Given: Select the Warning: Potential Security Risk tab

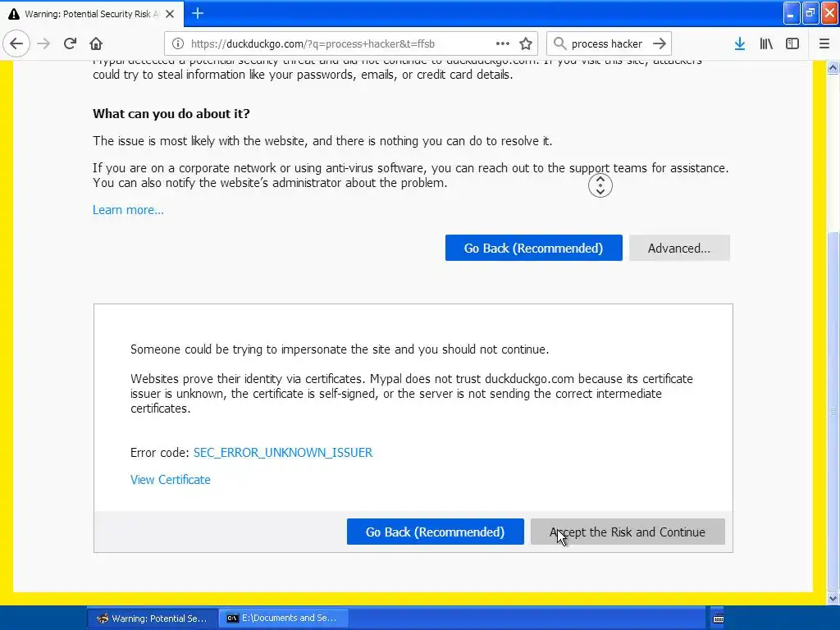Looking at the screenshot, I should (x=92, y=14).
